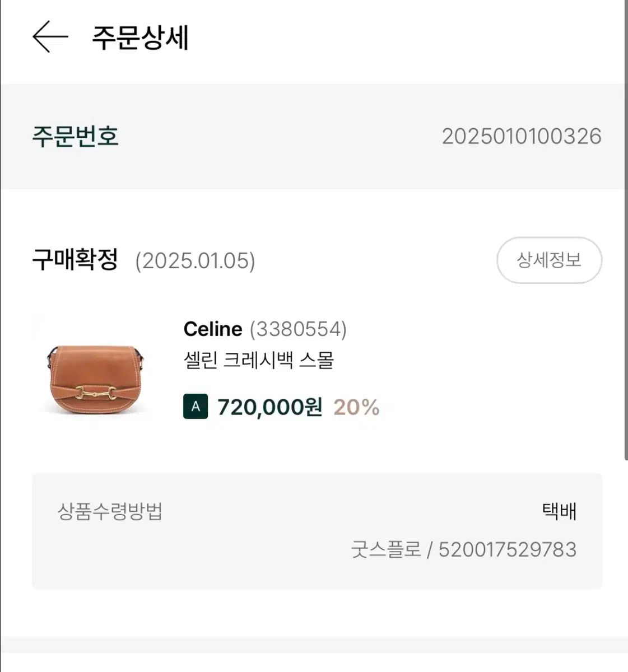Click the 구매확정 status text
Image resolution: width=628 pixels, height=672 pixels.
click(75, 260)
